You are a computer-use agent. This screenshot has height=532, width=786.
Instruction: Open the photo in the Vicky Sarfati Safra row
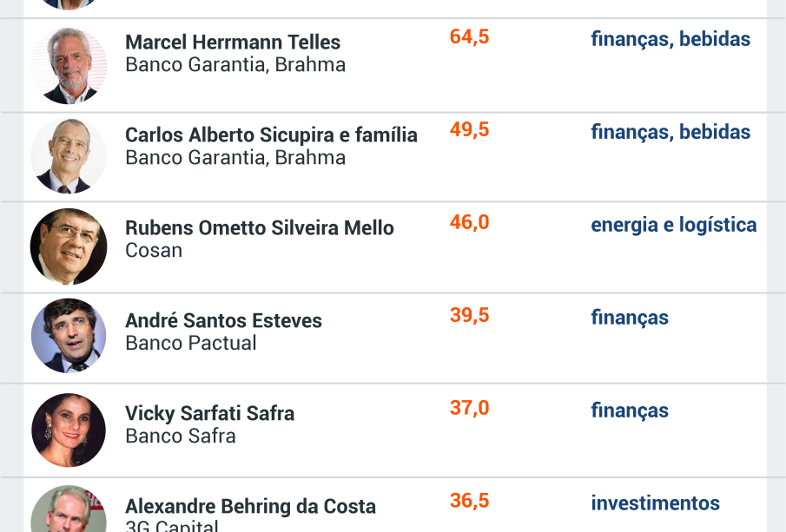(69, 430)
